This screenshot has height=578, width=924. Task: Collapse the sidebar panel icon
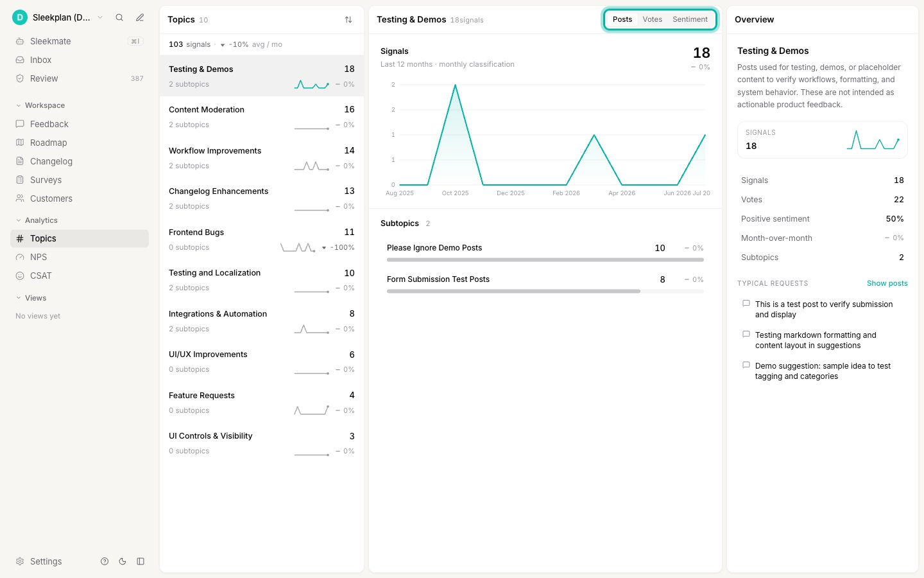[x=141, y=561]
